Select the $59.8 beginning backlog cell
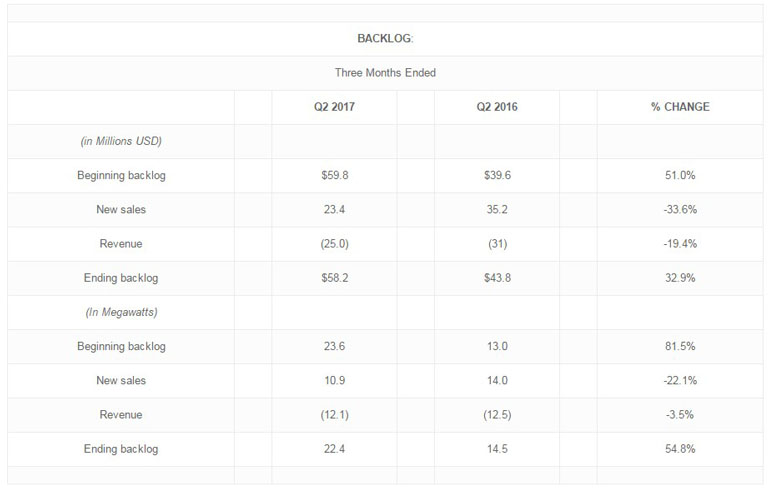 pos(334,175)
